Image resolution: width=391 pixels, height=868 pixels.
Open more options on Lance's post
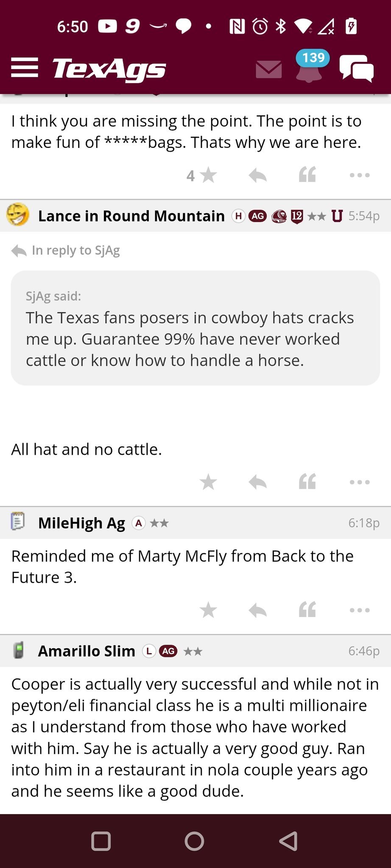[360, 482]
